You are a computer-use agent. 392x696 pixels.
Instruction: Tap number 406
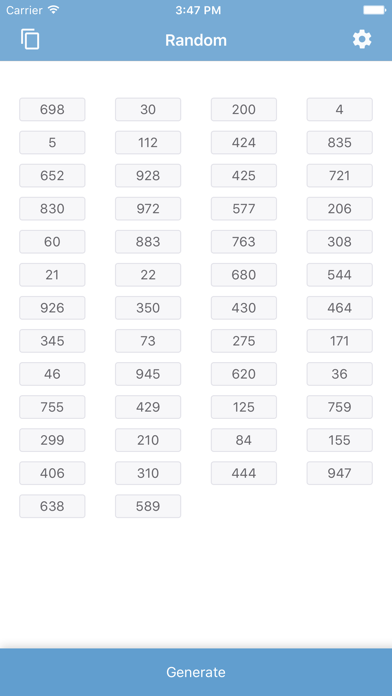[x=52, y=473]
